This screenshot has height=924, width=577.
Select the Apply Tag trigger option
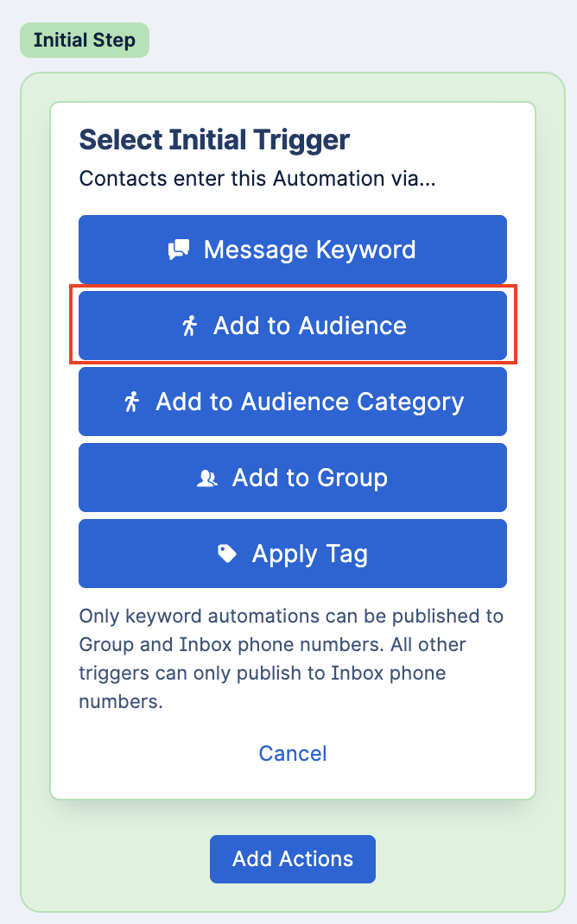pos(293,554)
